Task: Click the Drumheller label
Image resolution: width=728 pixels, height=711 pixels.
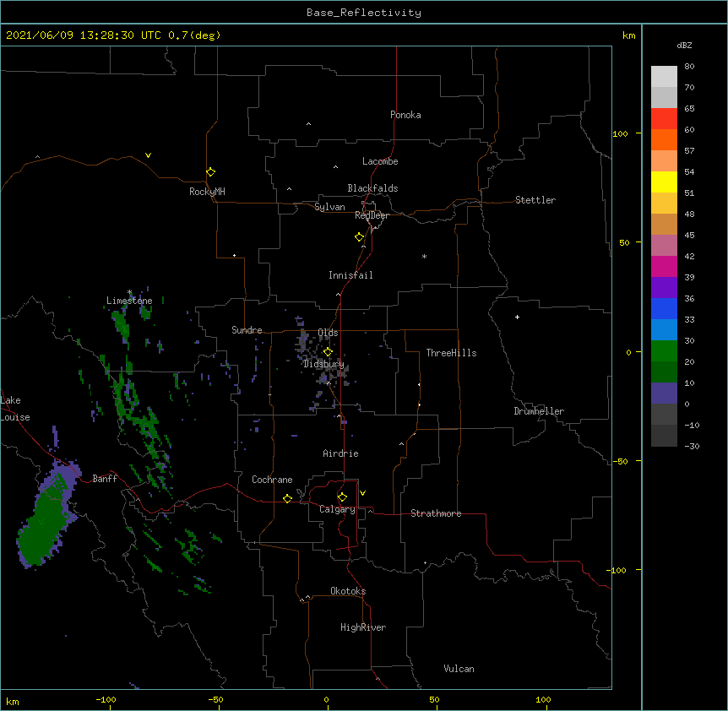Action: (539, 411)
